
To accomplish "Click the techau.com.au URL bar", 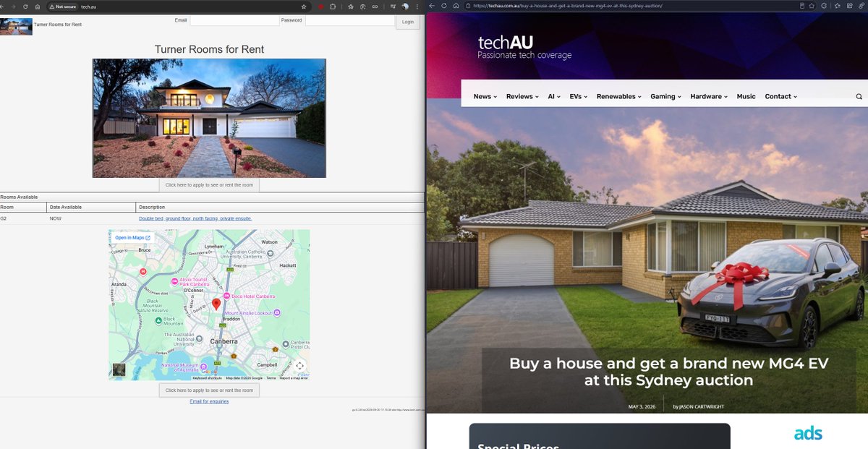I will (x=629, y=6).
